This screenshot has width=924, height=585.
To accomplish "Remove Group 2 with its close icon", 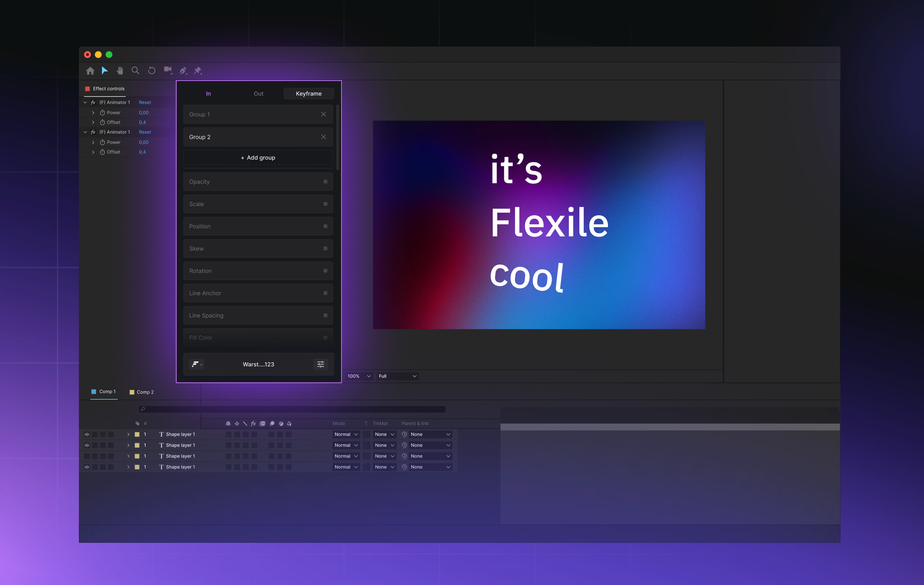I will [323, 137].
